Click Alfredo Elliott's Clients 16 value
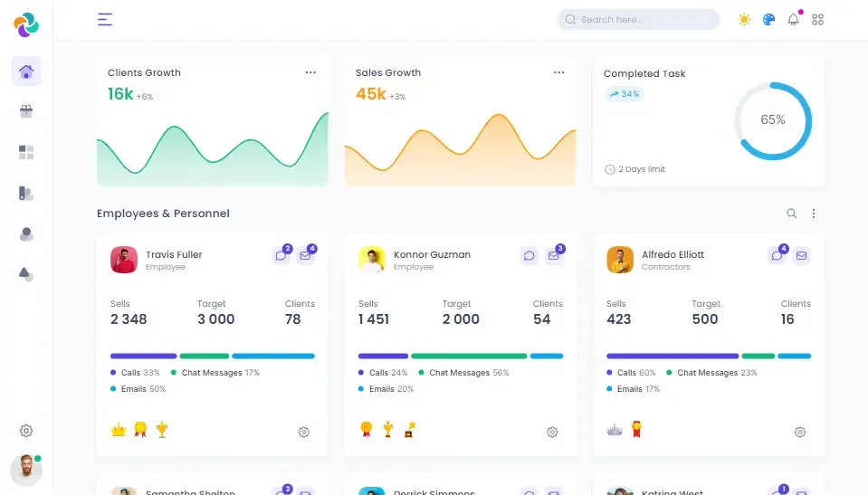Image resolution: width=868 pixels, height=495 pixels. pyautogui.click(x=787, y=319)
